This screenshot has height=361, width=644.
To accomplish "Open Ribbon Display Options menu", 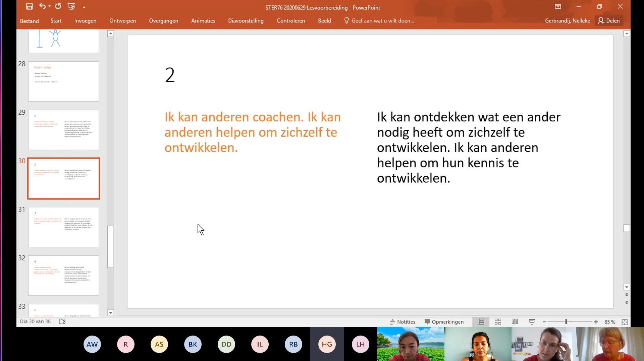I will 558,7.
